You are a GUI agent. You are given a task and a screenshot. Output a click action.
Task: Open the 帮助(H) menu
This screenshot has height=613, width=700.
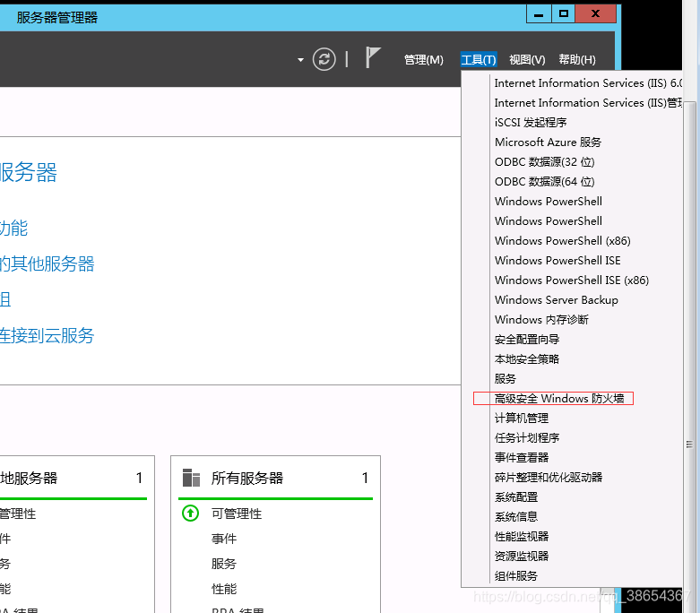pos(576,60)
